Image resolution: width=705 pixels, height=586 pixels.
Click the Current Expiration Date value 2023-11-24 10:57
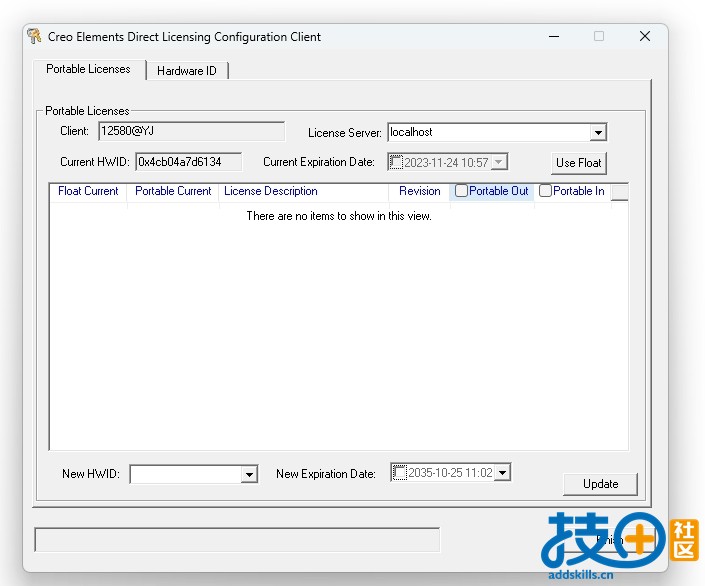[x=446, y=162]
